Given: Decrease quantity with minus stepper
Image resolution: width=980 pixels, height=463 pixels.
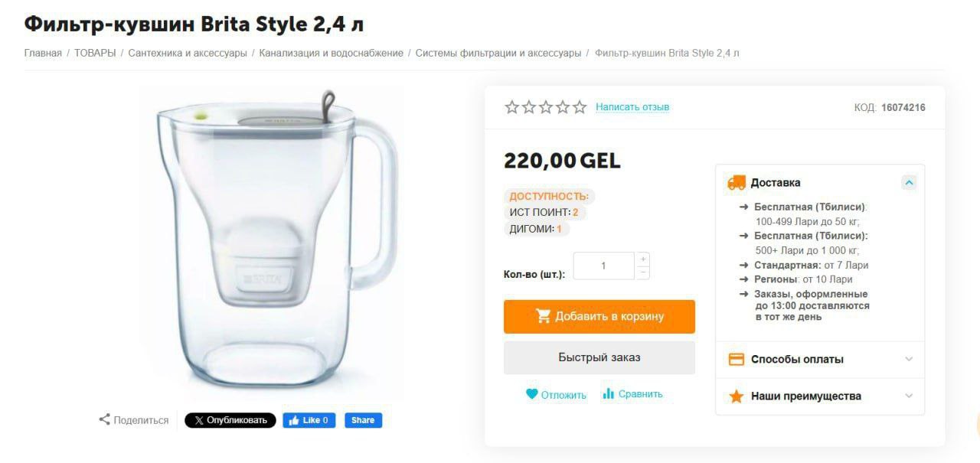Looking at the screenshot, I should pyautogui.click(x=643, y=272).
